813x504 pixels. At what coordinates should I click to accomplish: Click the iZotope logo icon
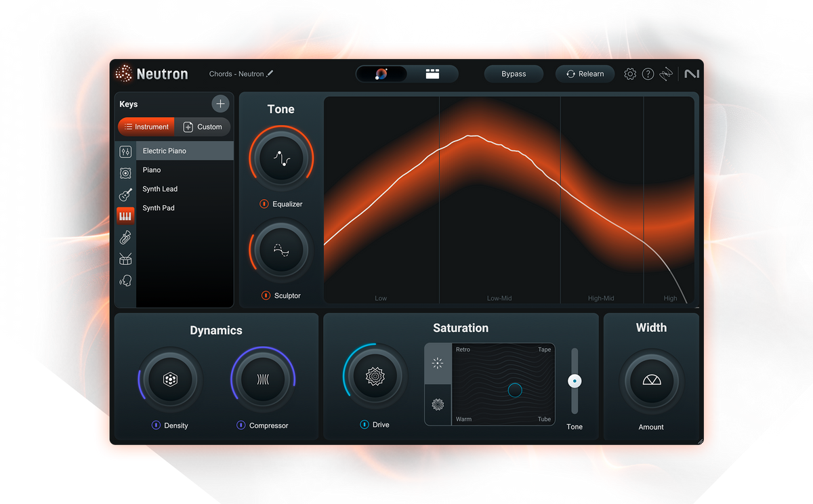[x=667, y=74]
